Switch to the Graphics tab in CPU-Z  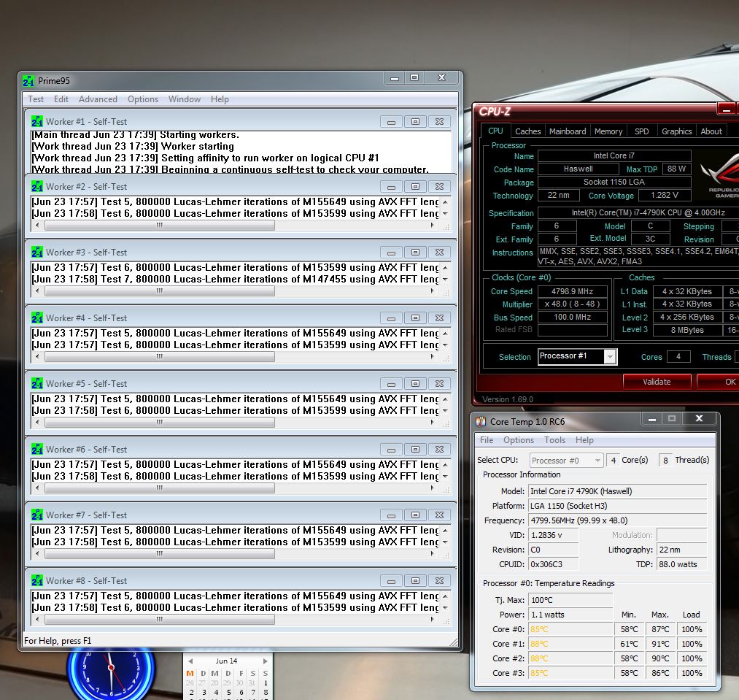click(x=676, y=131)
